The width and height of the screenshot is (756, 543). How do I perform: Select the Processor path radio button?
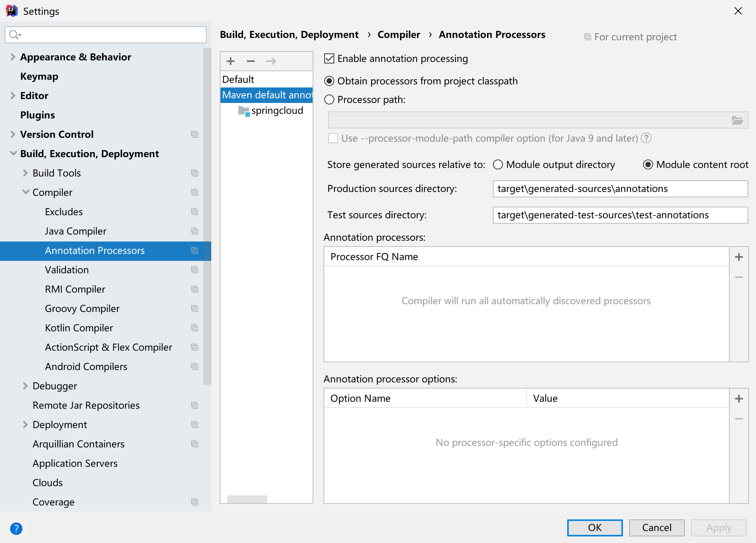coord(329,100)
